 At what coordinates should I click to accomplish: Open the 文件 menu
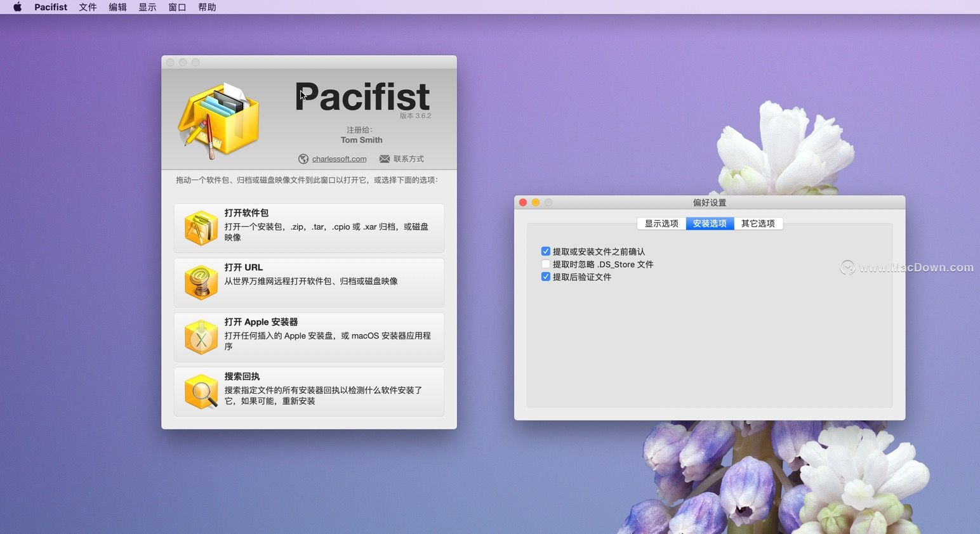click(x=88, y=7)
